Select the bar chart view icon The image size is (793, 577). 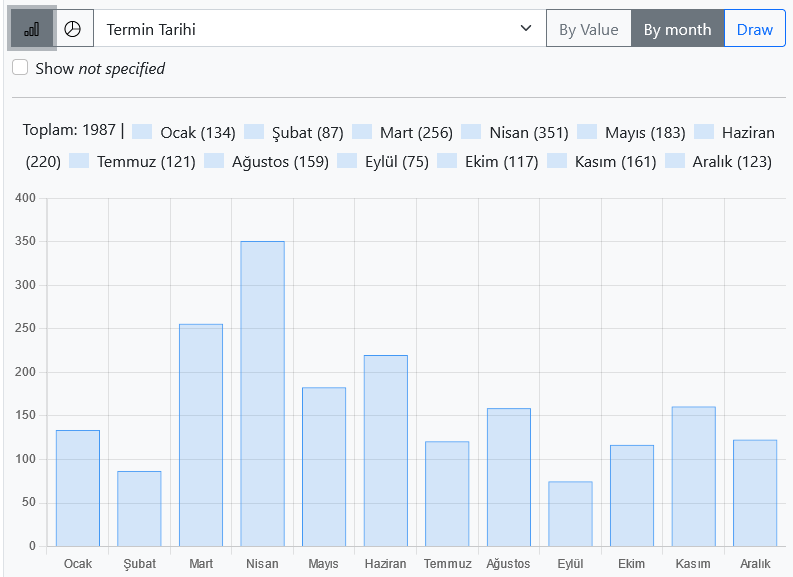coord(32,29)
